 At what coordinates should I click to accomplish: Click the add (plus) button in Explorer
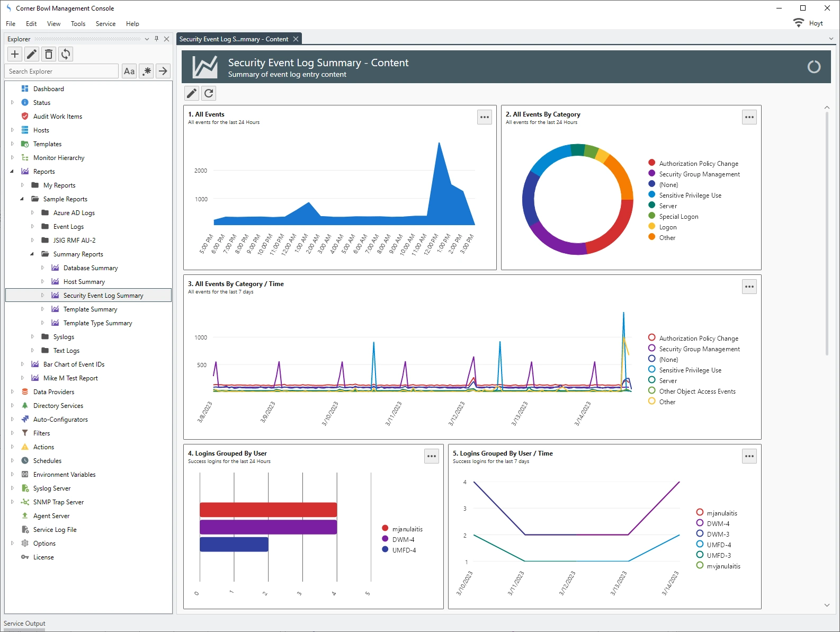click(x=15, y=54)
